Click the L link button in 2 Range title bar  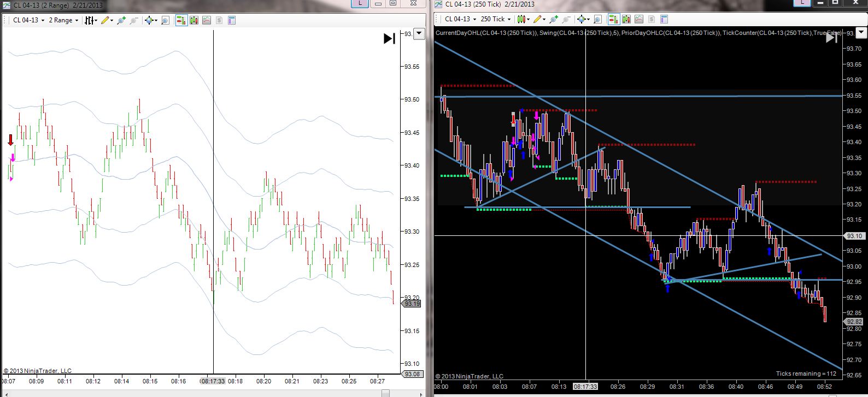click(x=360, y=3)
